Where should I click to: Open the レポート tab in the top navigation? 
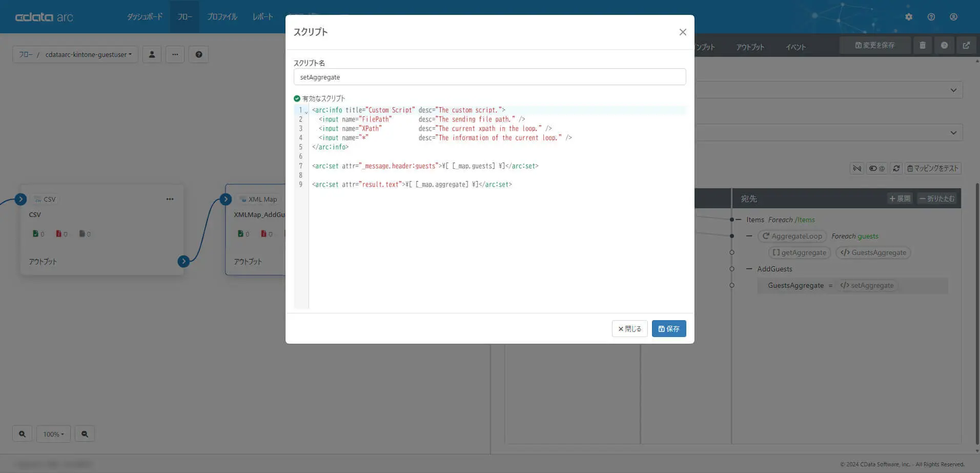point(262,17)
